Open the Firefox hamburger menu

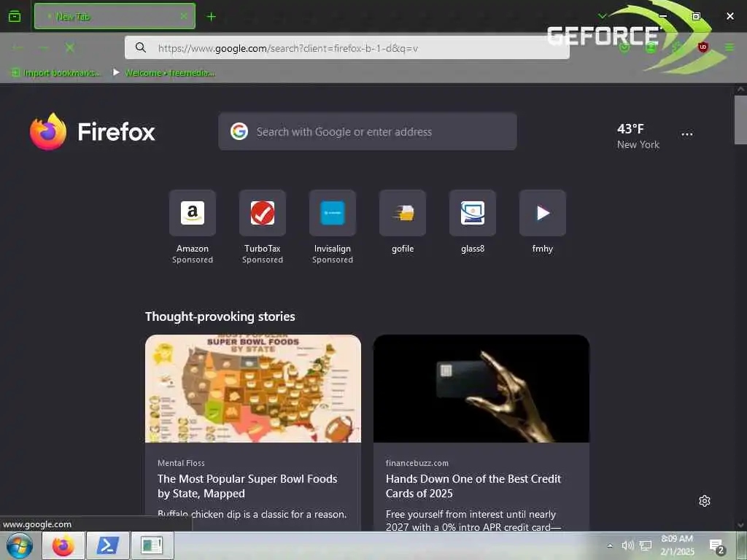click(729, 47)
